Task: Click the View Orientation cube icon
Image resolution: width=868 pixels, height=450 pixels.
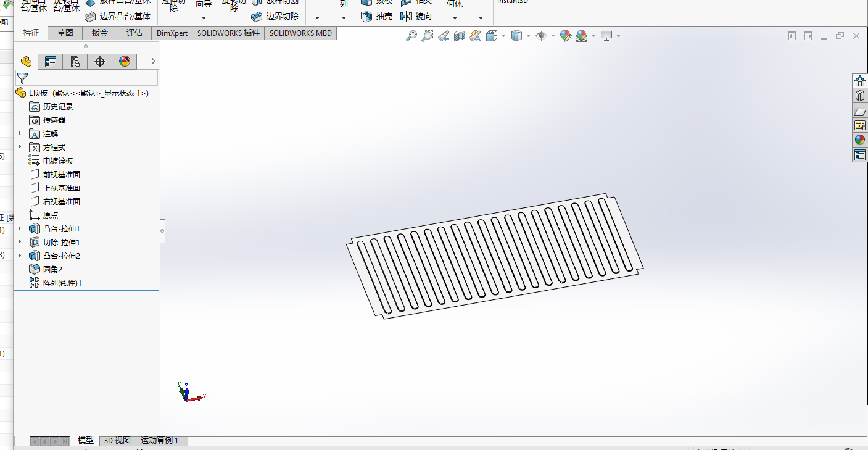Action: [492, 36]
